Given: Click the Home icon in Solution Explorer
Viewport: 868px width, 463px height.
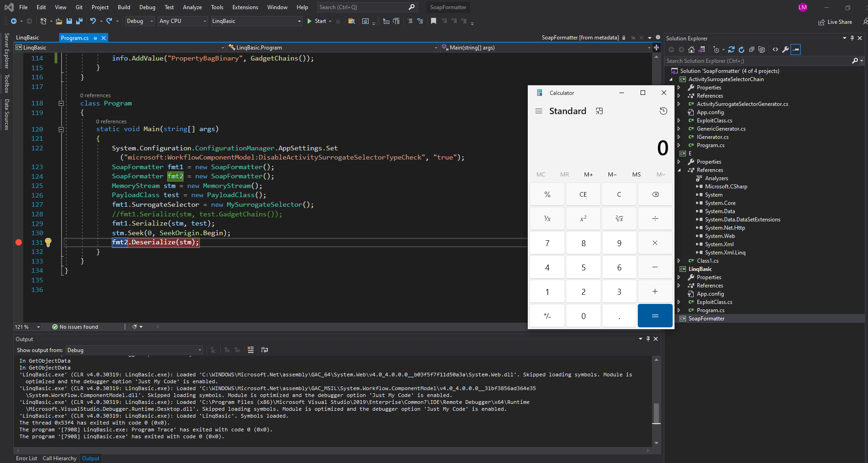Looking at the screenshot, I should 691,50.
